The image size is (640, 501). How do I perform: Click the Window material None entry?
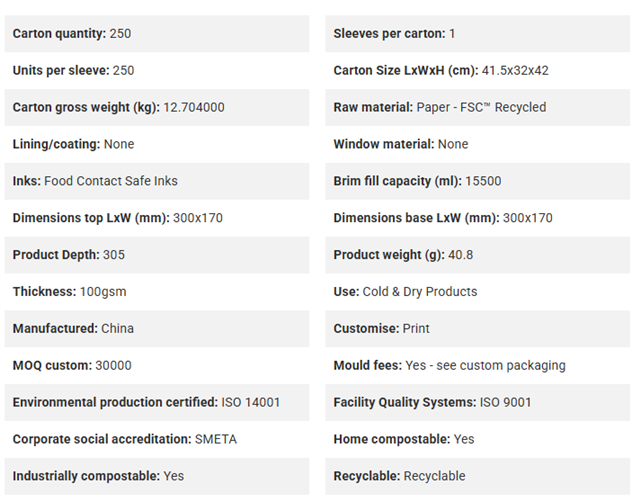tap(401, 144)
